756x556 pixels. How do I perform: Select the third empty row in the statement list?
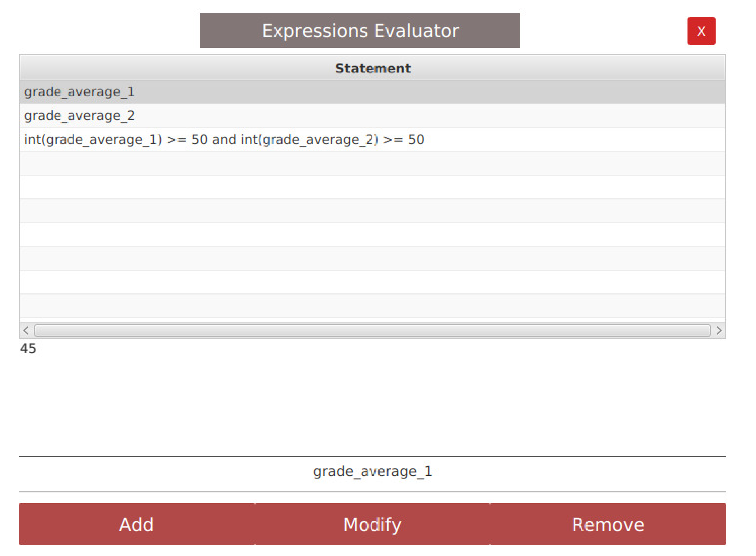tap(372, 211)
